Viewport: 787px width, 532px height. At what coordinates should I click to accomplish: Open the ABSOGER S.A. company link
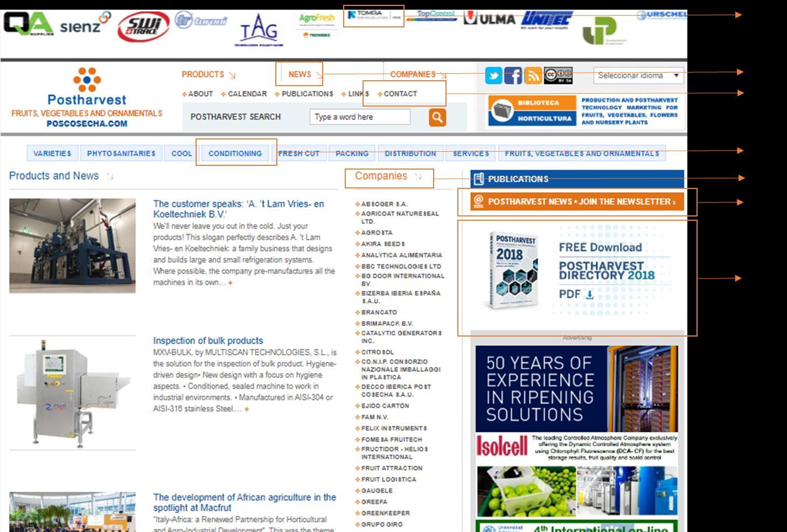pyautogui.click(x=384, y=204)
